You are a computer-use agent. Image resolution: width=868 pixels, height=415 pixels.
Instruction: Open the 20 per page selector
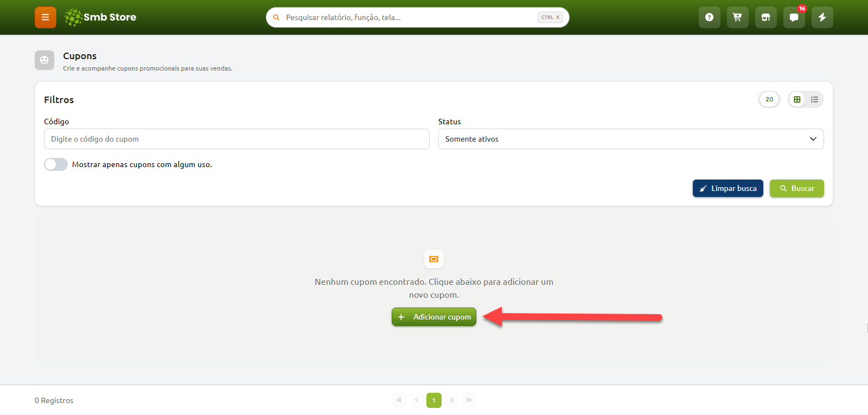coord(769,99)
